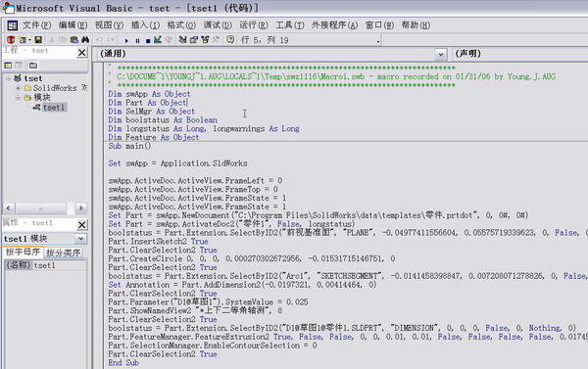Select the tset1 module in tree
This screenshot has height=369, width=588.
click(x=54, y=108)
